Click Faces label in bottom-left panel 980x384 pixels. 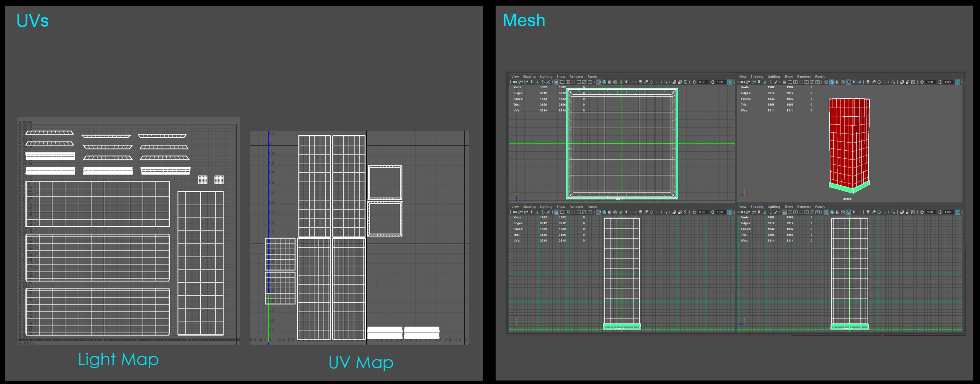tap(518, 229)
